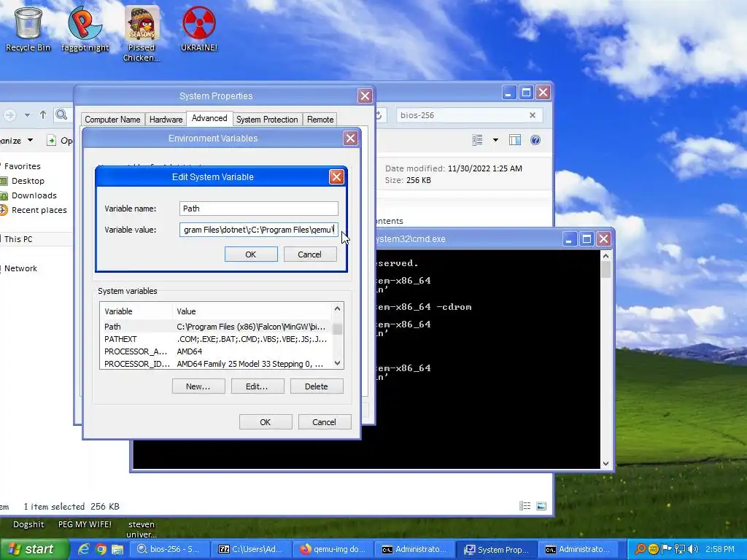The height and width of the screenshot is (560, 747).
Task: Click the taskbar clock showing 2:58 PM
Action: pyautogui.click(x=720, y=549)
